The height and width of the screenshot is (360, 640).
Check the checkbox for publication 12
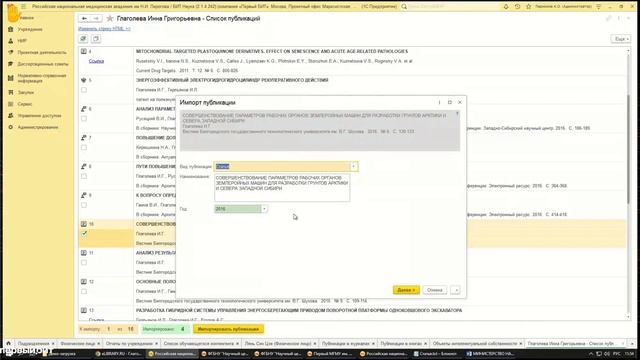click(84, 291)
